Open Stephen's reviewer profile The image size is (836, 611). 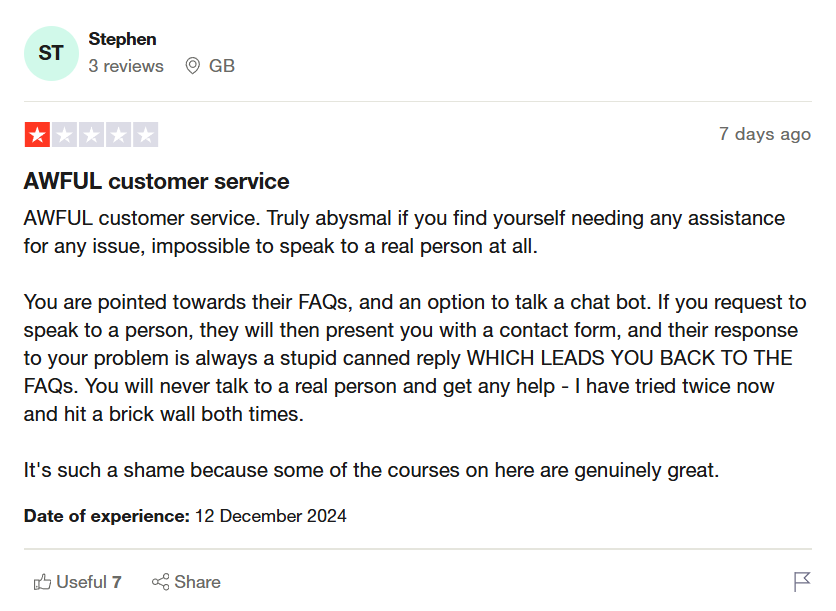122,39
